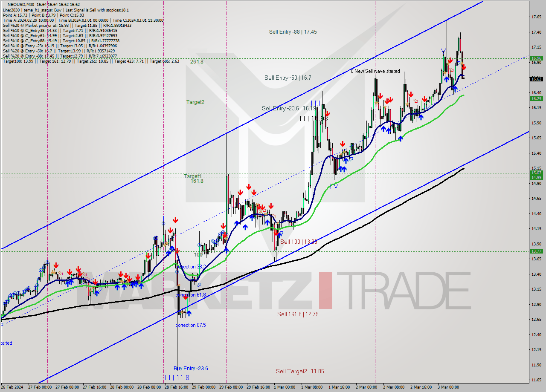The width and height of the screenshot is (546, 392).
Task: Click the '1 Mar 16:00' time axis label
Action: click(x=339, y=387)
